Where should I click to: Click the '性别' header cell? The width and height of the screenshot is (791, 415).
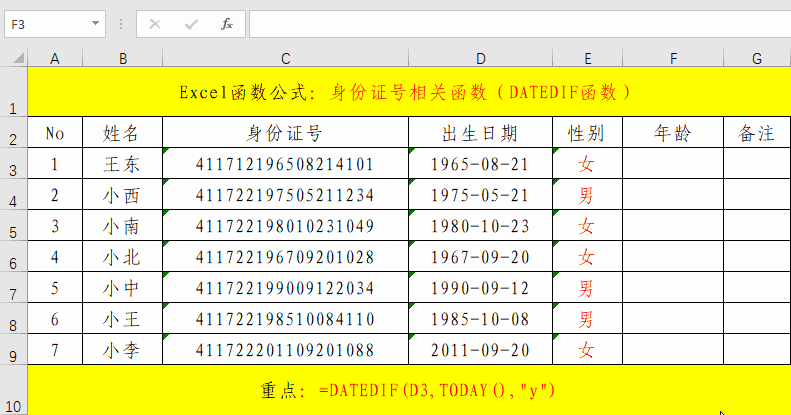tap(588, 133)
